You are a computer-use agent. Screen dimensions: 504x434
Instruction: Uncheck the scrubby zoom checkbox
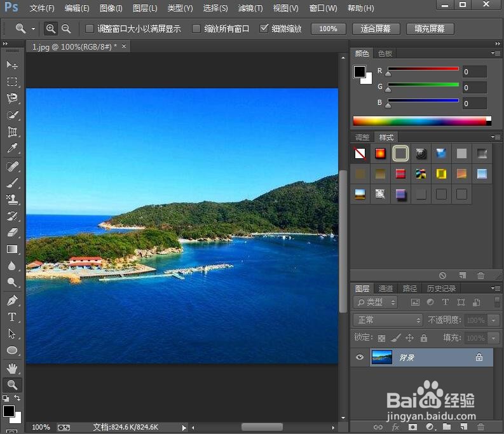coord(264,29)
